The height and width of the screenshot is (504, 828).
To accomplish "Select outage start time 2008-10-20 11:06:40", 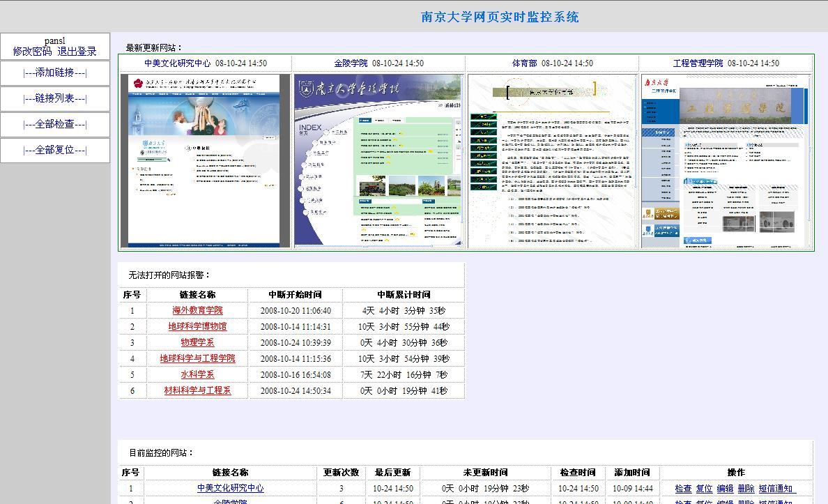I will point(296,311).
